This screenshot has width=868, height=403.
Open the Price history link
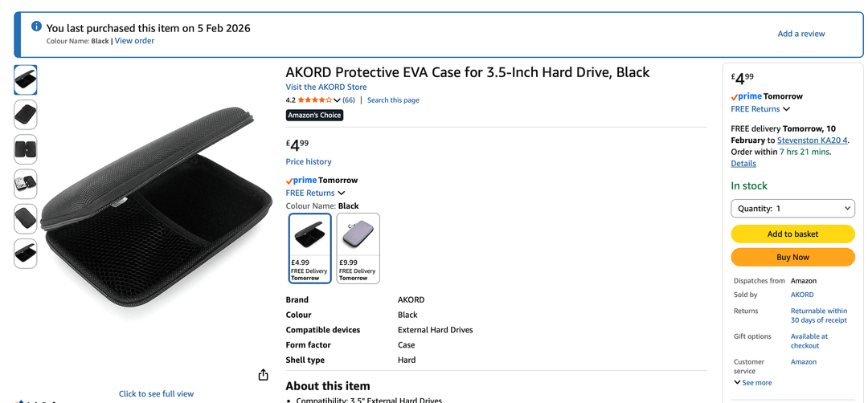(309, 162)
